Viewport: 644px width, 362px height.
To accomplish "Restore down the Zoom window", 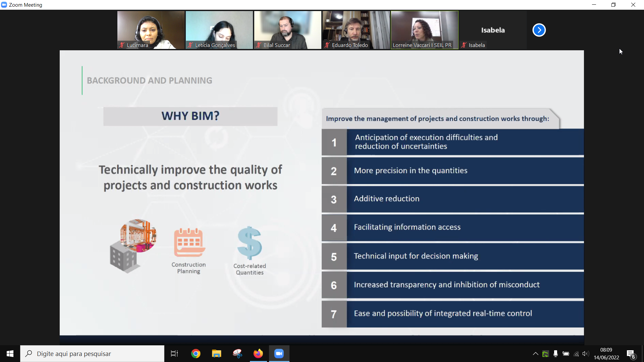I will click(613, 5).
